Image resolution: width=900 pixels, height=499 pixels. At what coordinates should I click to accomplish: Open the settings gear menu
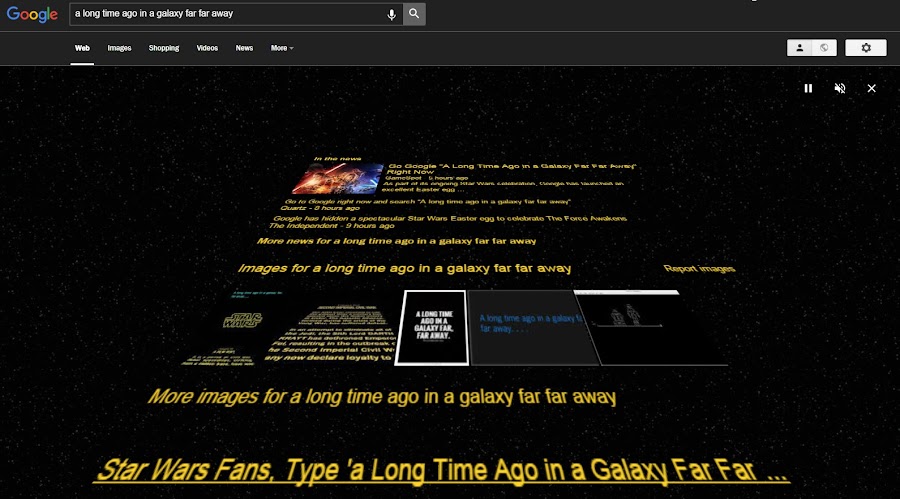pos(866,48)
